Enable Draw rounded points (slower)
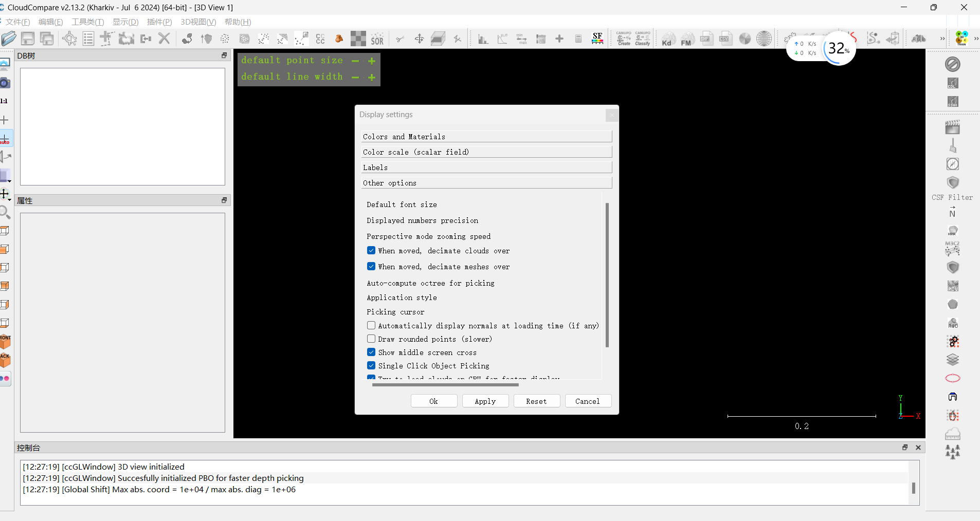 (371, 339)
